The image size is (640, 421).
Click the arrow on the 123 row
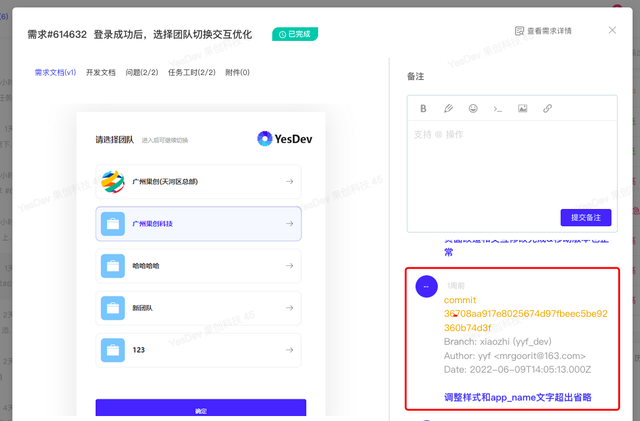[x=289, y=350]
